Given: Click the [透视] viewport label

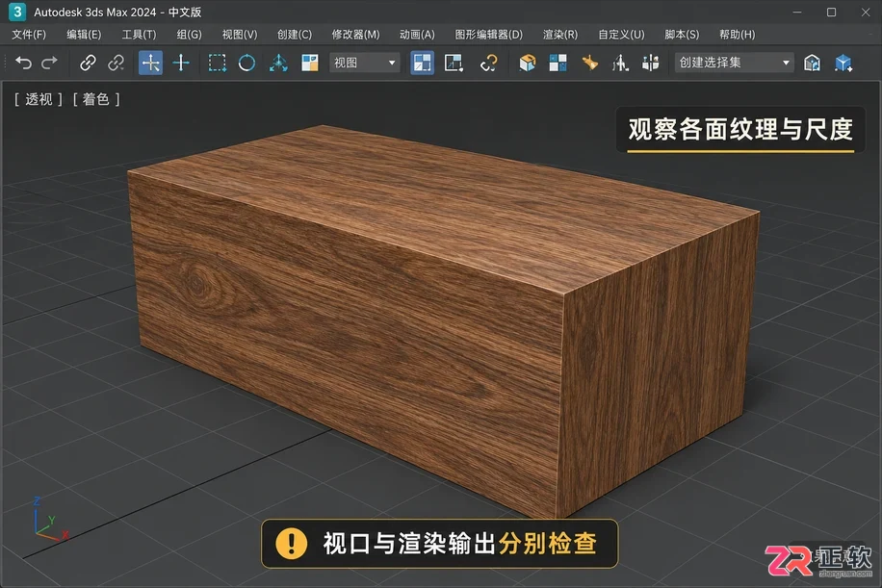Looking at the screenshot, I should coord(39,99).
